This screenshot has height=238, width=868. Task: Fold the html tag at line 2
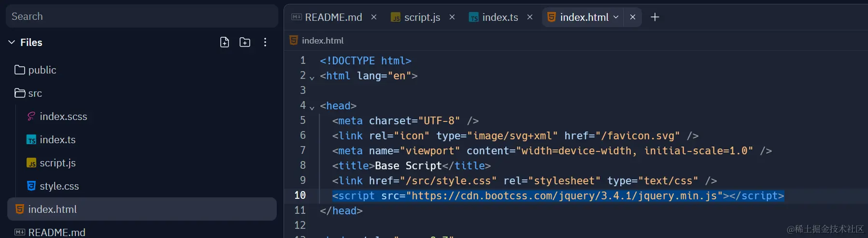tap(312, 77)
